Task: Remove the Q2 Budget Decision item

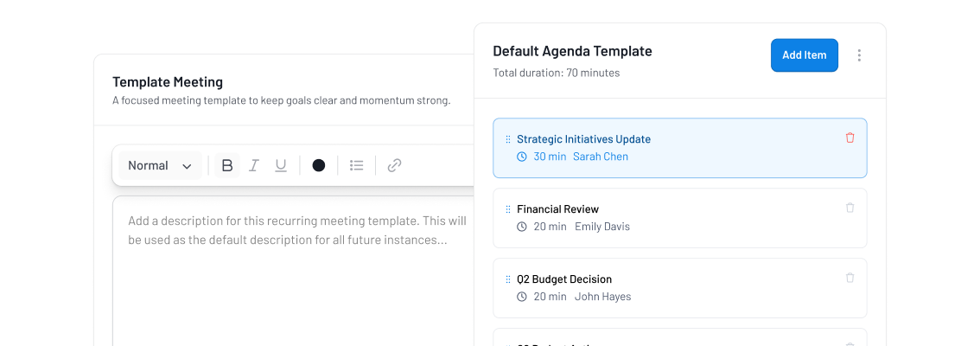Action: [x=850, y=278]
